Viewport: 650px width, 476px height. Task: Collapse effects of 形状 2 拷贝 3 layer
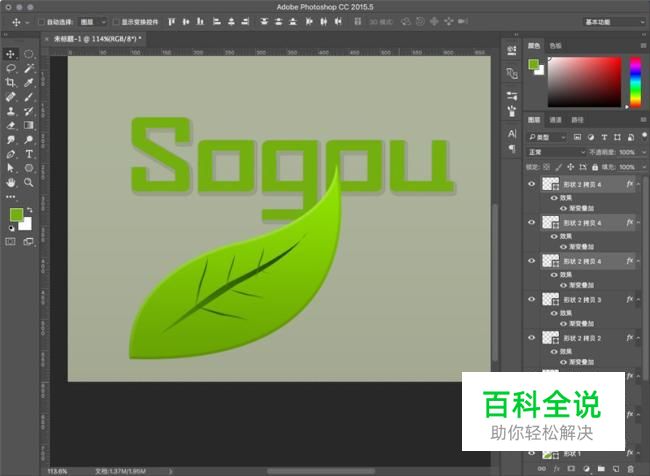click(639, 299)
